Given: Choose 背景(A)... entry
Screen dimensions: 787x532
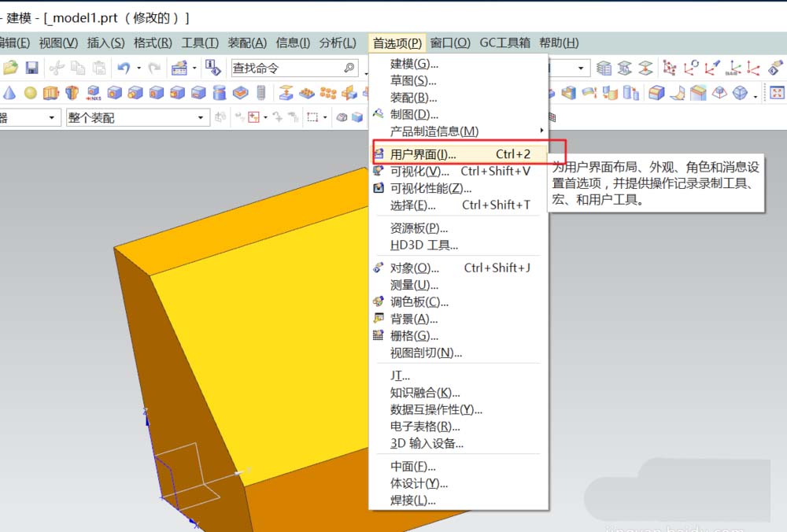Looking at the screenshot, I should [459, 319].
